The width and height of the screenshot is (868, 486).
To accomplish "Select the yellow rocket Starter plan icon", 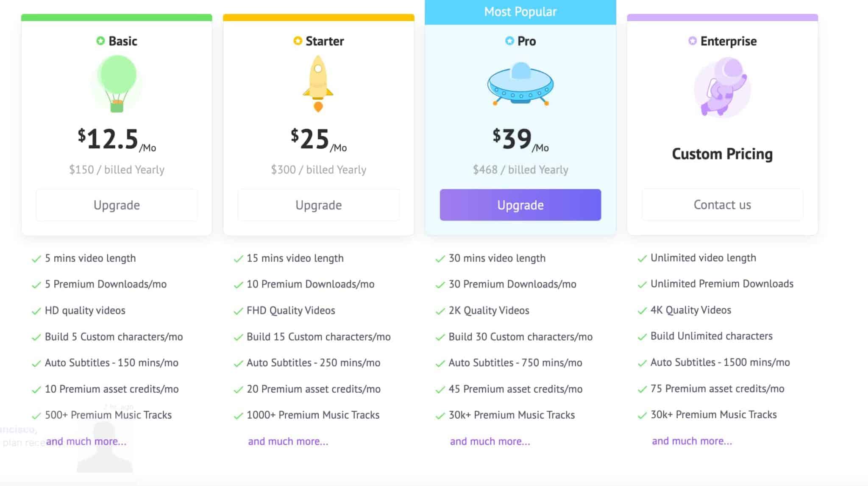I will 318,83.
